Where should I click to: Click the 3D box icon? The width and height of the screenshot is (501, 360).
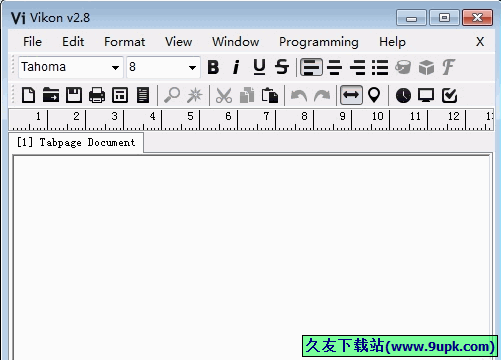pyautogui.click(x=426, y=67)
